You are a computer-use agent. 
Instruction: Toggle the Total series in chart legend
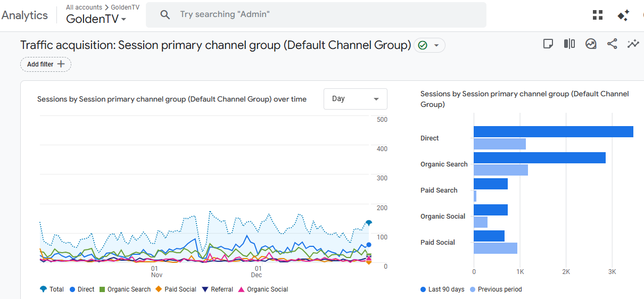(x=52, y=289)
